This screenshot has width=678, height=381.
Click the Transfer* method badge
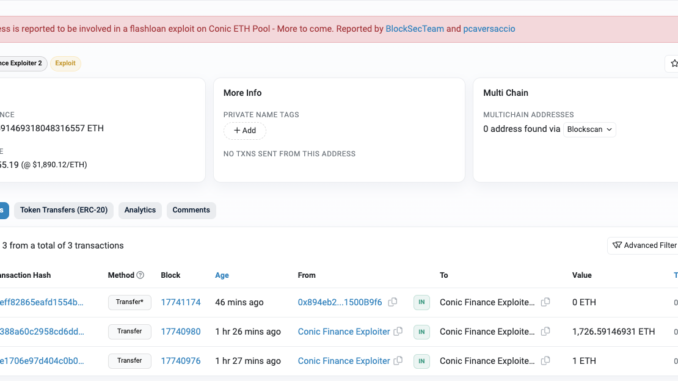pos(130,302)
